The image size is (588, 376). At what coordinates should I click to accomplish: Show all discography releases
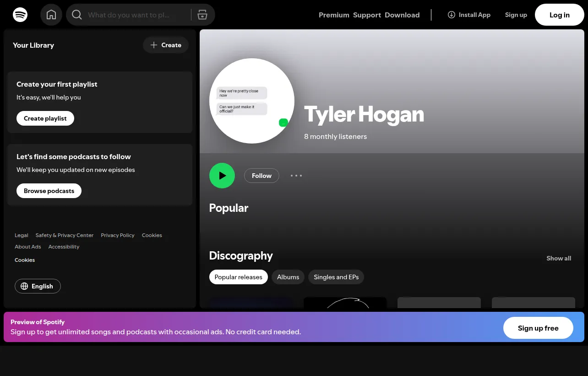tap(559, 258)
